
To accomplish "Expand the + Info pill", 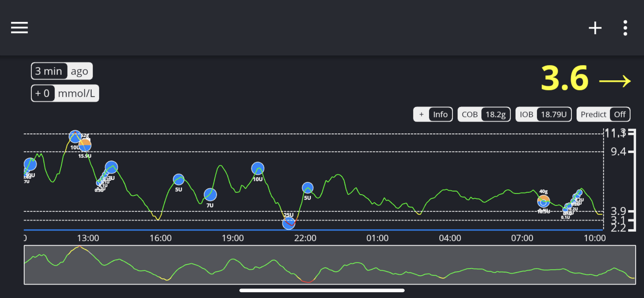I will 433,114.
